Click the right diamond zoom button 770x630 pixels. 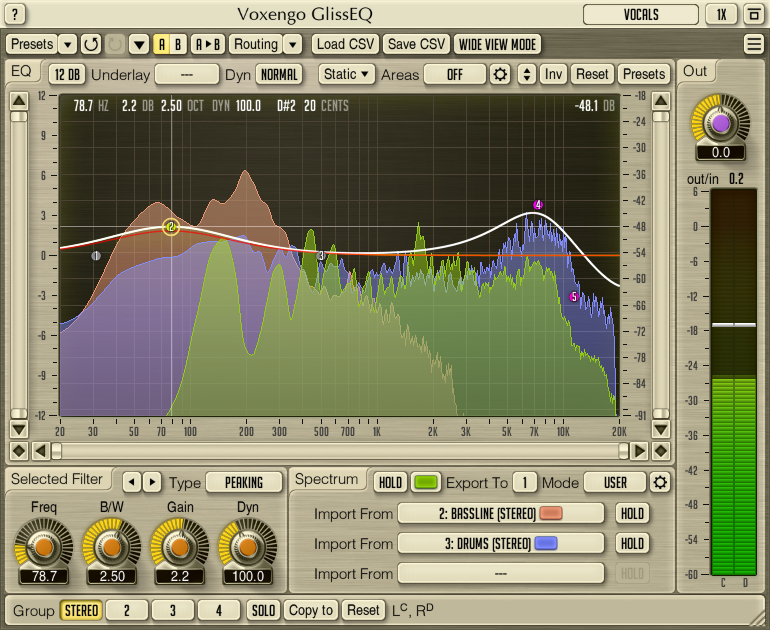point(661,451)
